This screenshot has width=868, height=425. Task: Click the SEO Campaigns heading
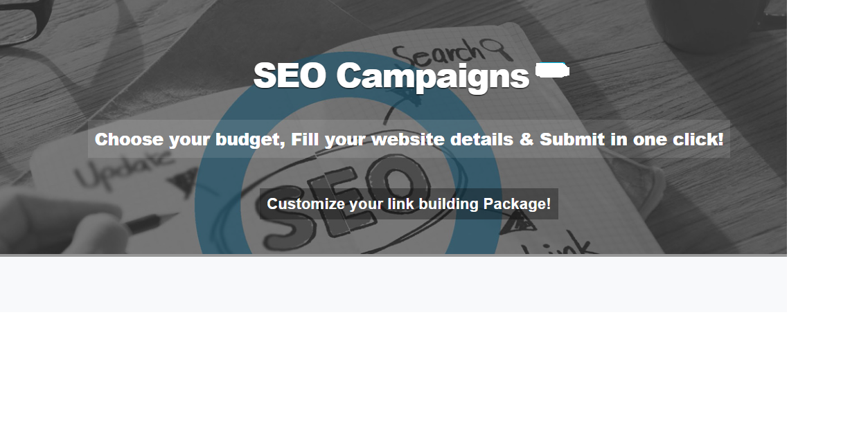(x=391, y=75)
